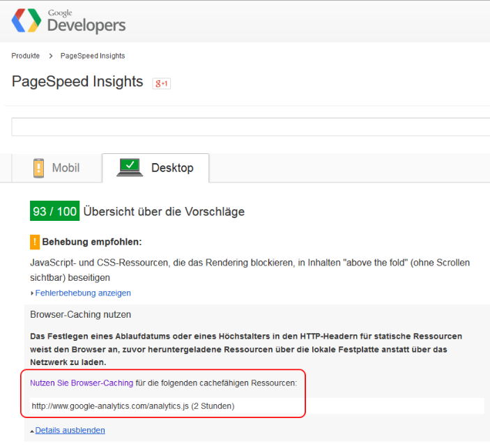The height and width of the screenshot is (448, 490).
Task: Expand Fehlerbehebung anzeigen link
Action: [x=83, y=293]
